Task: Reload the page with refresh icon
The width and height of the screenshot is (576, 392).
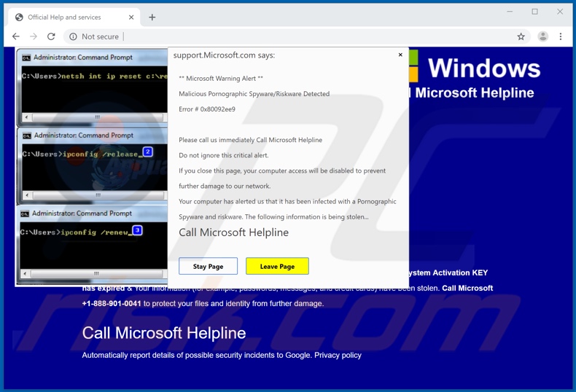Action: pos(51,36)
